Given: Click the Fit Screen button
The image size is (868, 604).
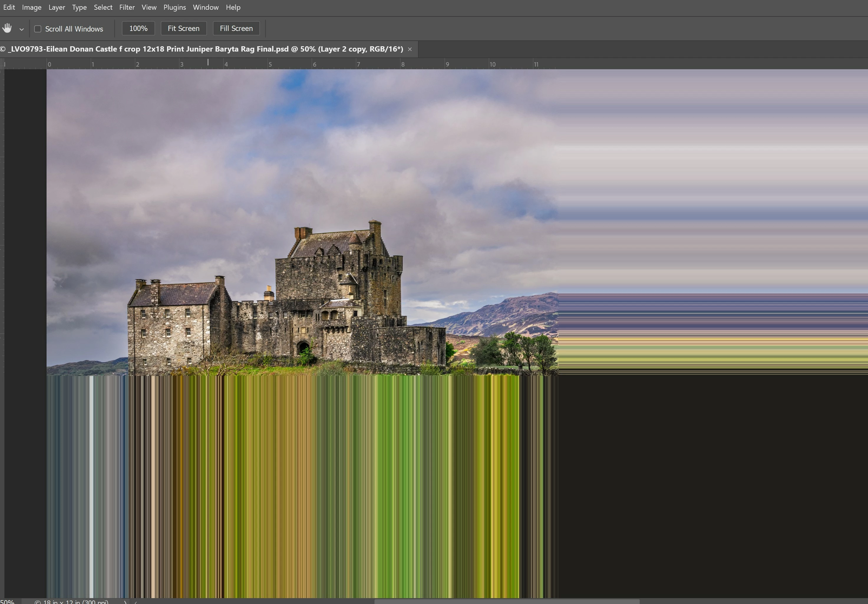Looking at the screenshot, I should 183,28.
